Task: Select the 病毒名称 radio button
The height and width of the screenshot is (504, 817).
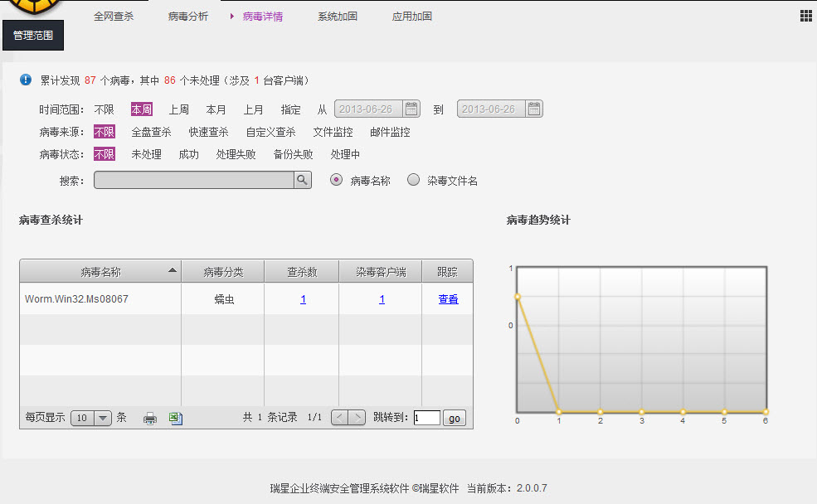Action: pyautogui.click(x=337, y=180)
